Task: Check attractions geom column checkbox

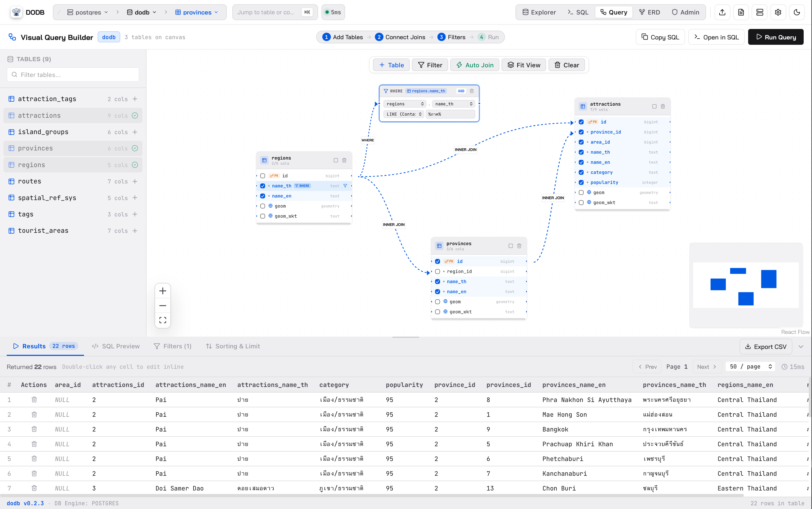Action: pyautogui.click(x=581, y=193)
